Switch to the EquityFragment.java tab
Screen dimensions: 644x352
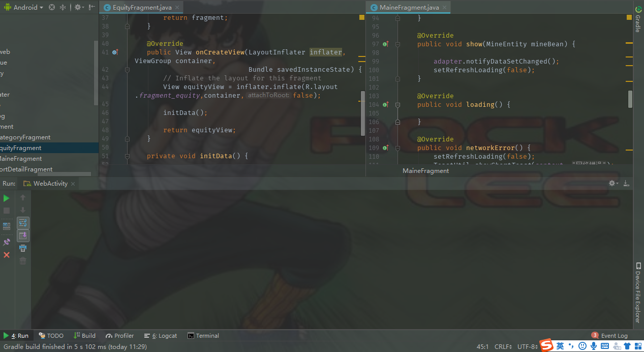[141, 8]
